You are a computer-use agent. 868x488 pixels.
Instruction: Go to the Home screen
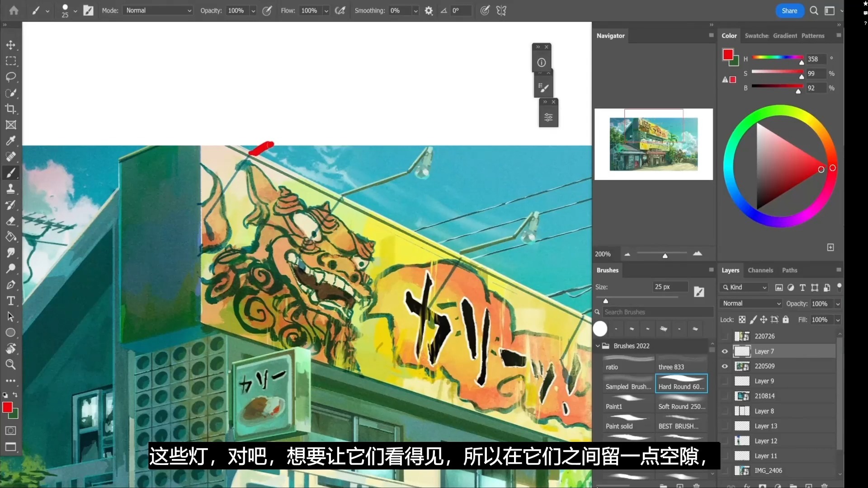(x=14, y=10)
